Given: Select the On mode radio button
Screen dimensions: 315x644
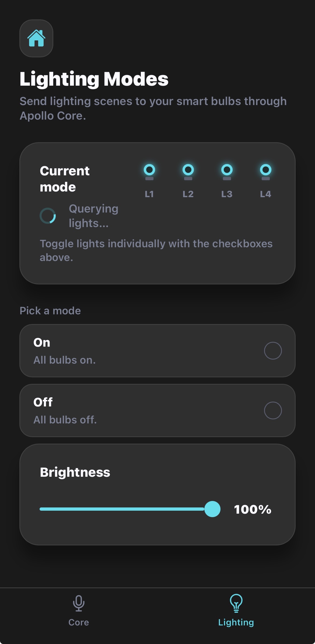Looking at the screenshot, I should [273, 351].
